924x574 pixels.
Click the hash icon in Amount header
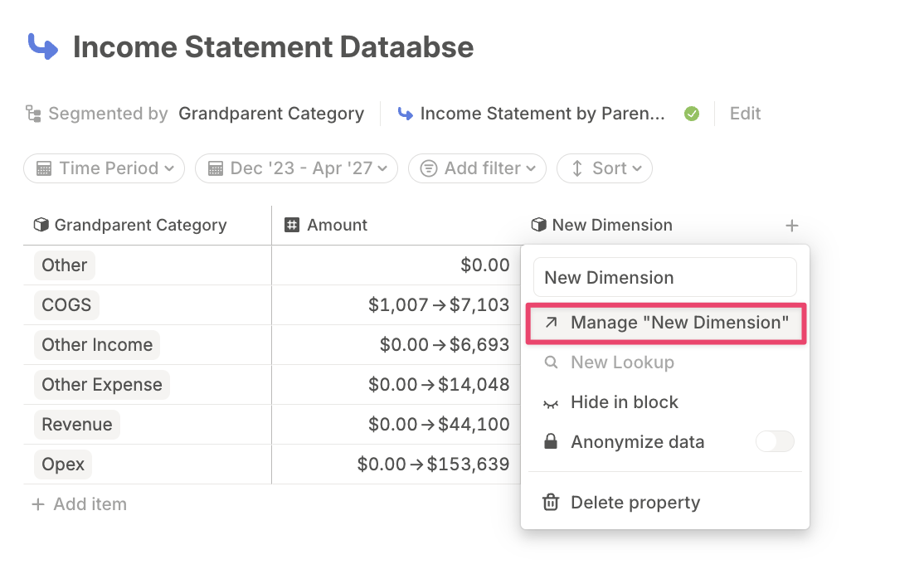pos(292,225)
